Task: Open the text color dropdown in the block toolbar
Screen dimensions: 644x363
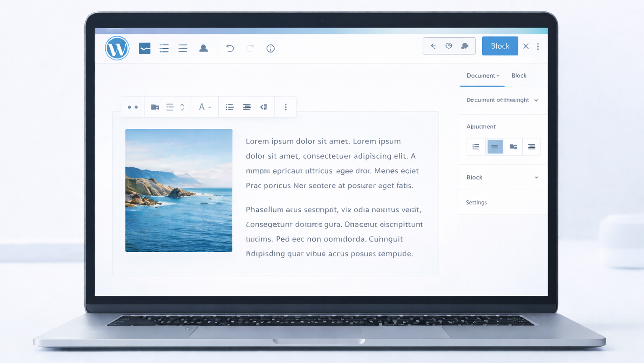Action: point(205,107)
